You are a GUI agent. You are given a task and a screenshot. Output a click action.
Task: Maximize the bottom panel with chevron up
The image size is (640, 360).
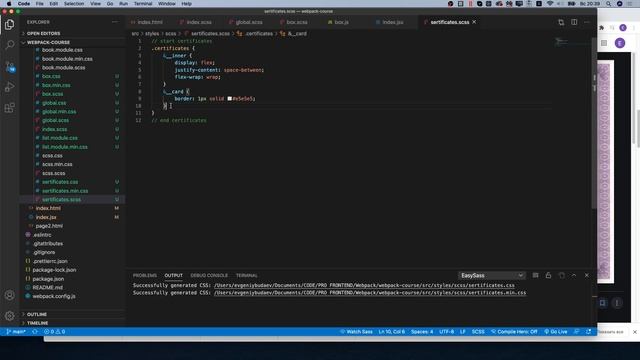(574, 276)
